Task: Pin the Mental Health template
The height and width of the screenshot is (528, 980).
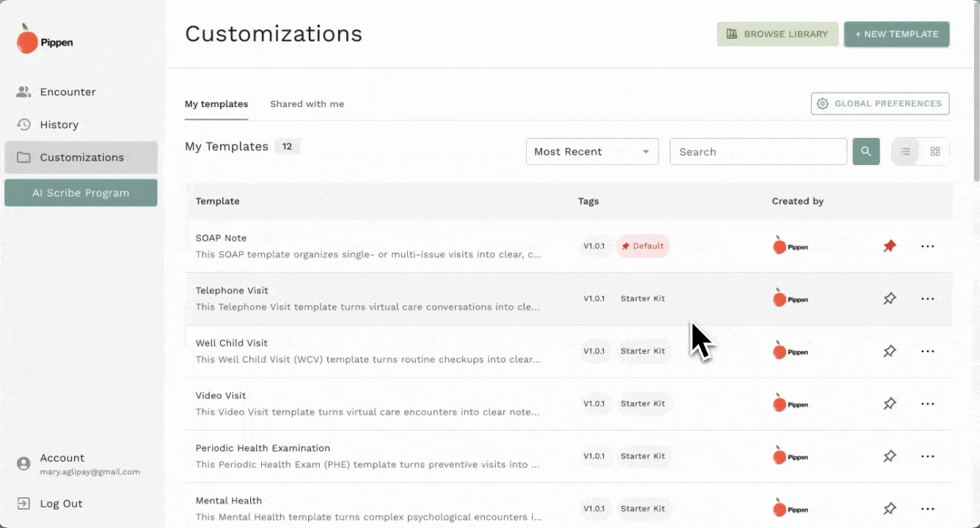Action: pyautogui.click(x=889, y=509)
